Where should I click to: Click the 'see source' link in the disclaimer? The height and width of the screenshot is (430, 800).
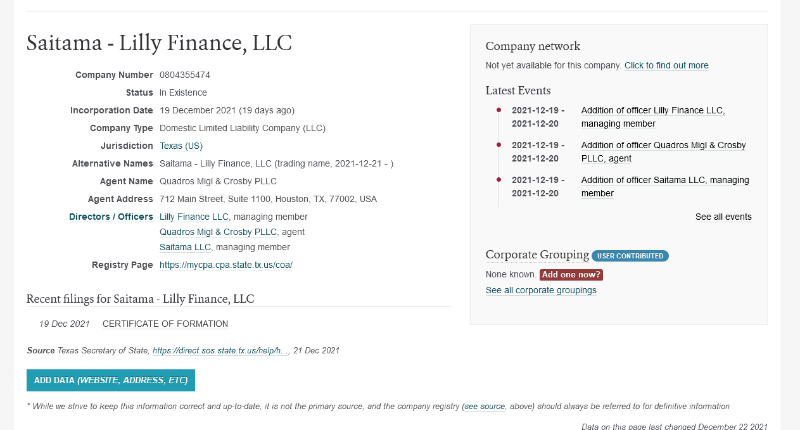484,407
